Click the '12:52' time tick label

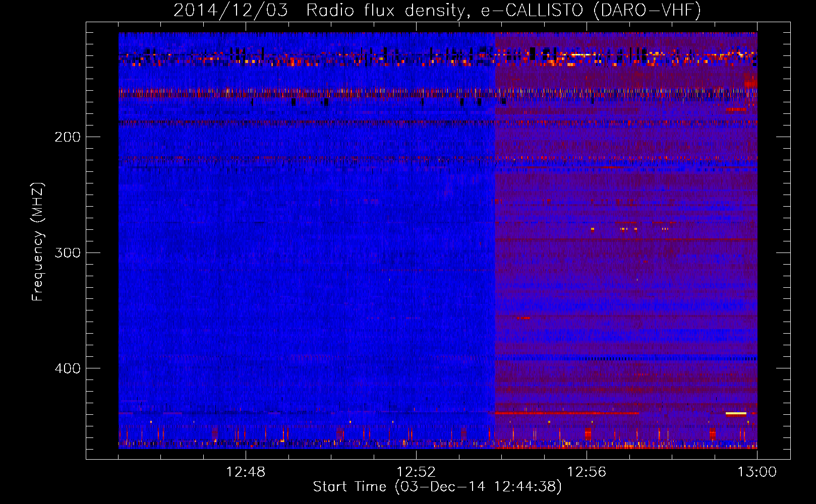416,472
